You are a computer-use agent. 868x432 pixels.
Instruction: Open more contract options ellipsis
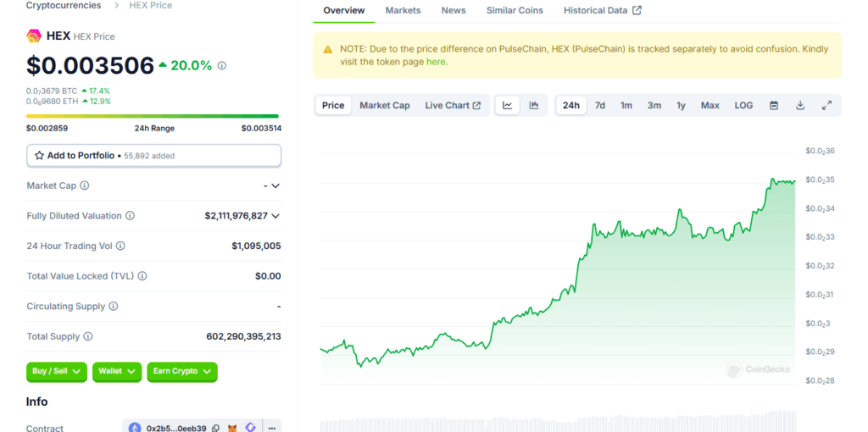272,428
